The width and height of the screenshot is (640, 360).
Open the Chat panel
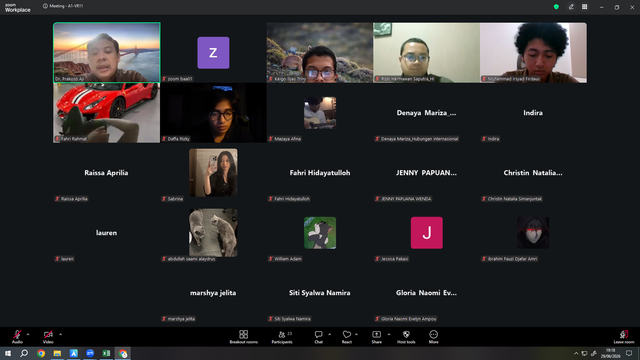[x=318, y=337]
